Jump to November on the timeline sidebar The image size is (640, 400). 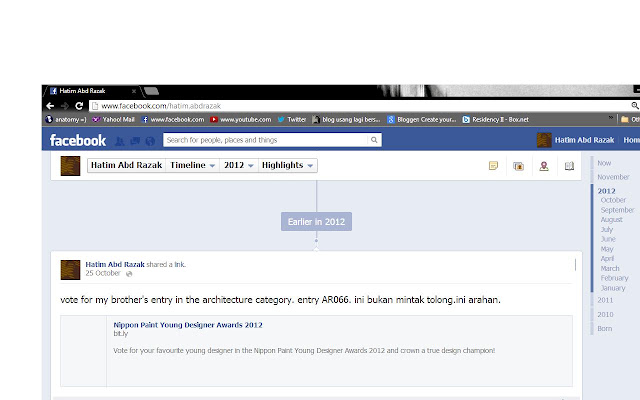(613, 177)
